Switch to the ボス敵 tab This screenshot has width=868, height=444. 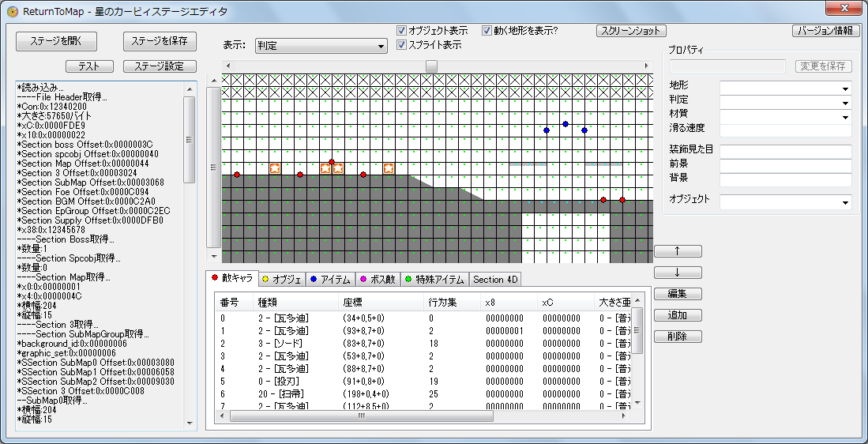[378, 280]
